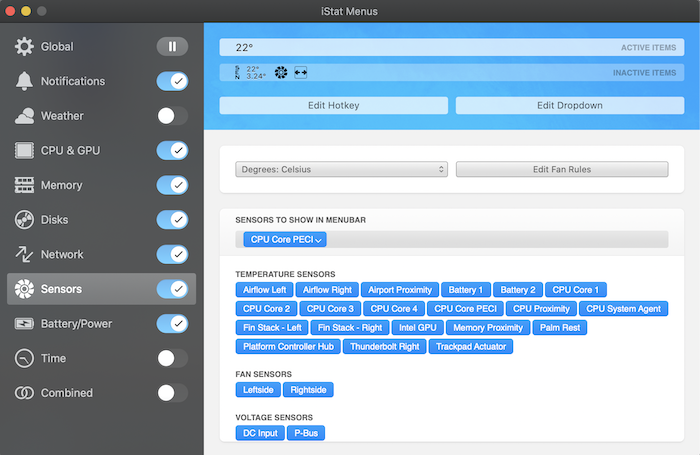This screenshot has width=700, height=455.
Task: Select the CPU Core 1 sensor
Action: click(x=575, y=290)
